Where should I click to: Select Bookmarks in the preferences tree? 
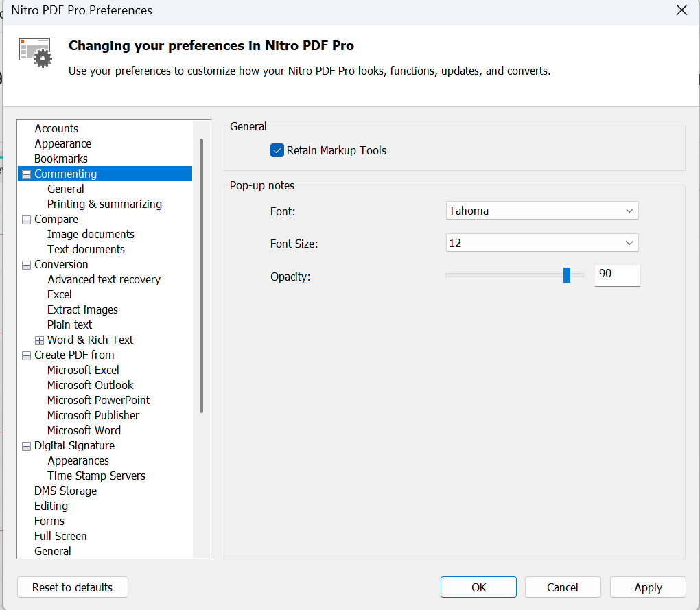[x=61, y=159]
